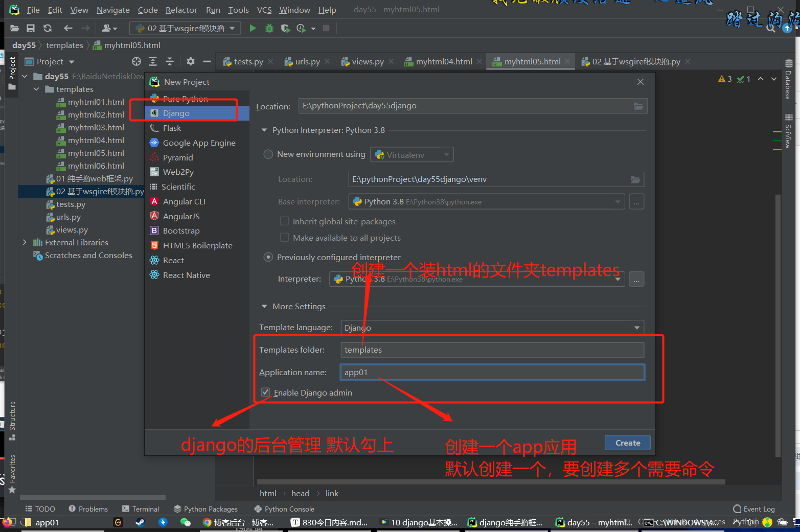Click the project Location path field

click(473, 106)
